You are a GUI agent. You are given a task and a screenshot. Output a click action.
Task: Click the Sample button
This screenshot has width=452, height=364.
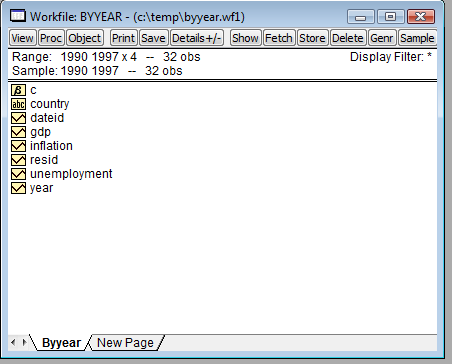417,38
